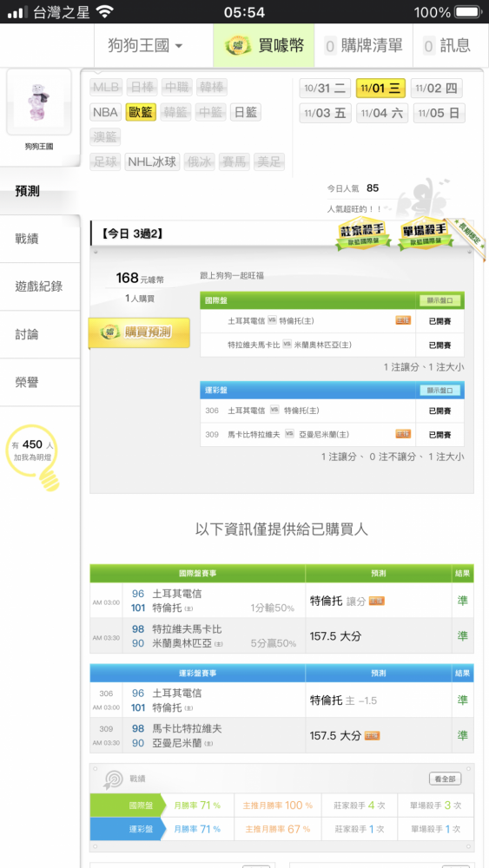This screenshot has height=868, width=489.
Task: Select the 歐籃 league filter
Action: 141,112
